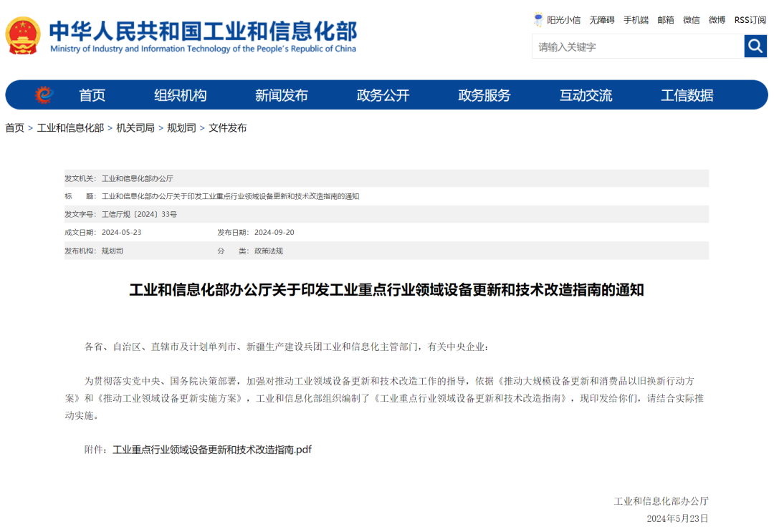Open the mobile site (手机端) icon

(636, 19)
